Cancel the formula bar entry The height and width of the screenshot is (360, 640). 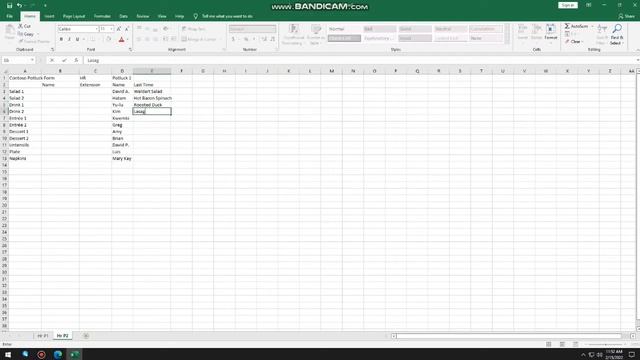(x=52, y=60)
